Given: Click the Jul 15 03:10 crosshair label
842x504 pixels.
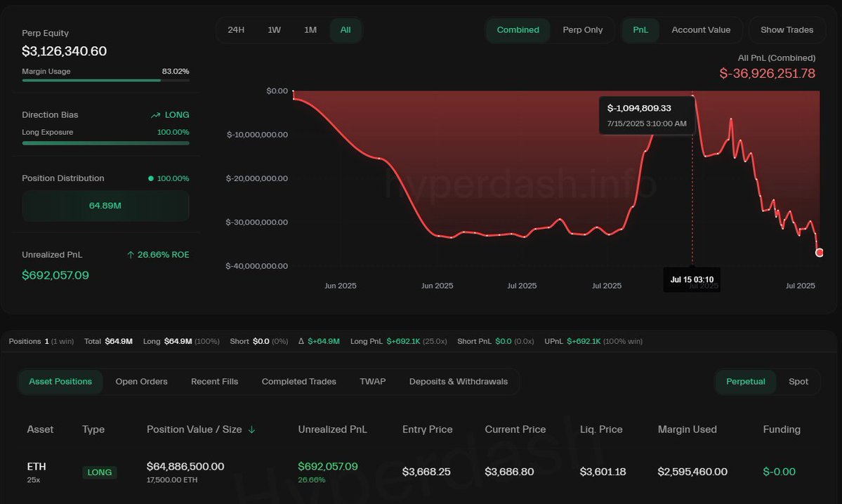Looking at the screenshot, I should (x=692, y=279).
